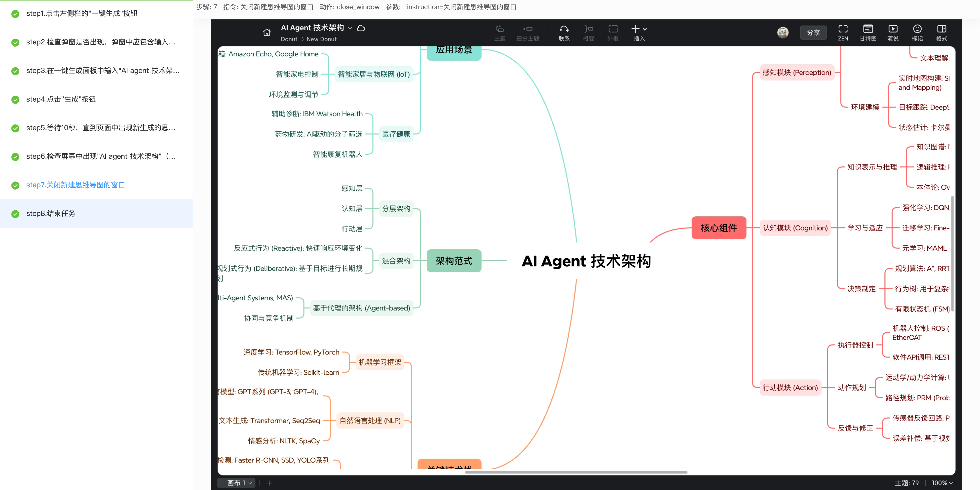Click the 分享 share button

[x=813, y=32]
